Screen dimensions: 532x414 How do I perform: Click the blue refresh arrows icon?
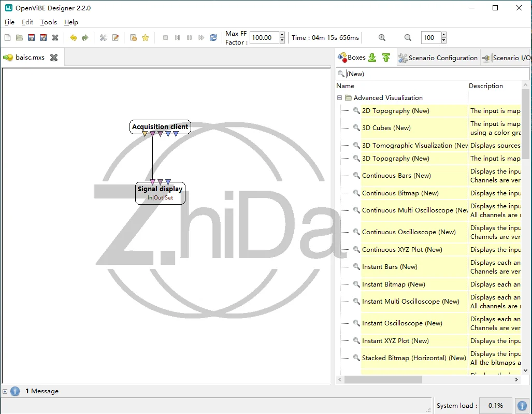pyautogui.click(x=213, y=38)
